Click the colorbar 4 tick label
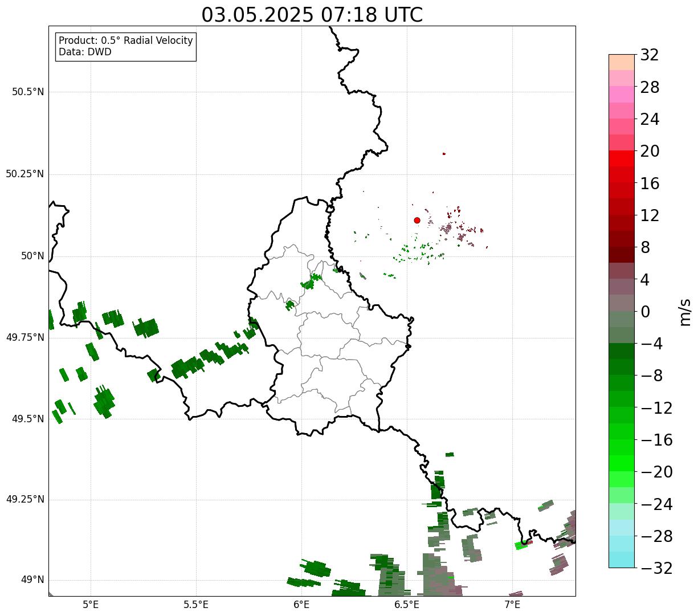The image size is (698, 616). pos(645,279)
